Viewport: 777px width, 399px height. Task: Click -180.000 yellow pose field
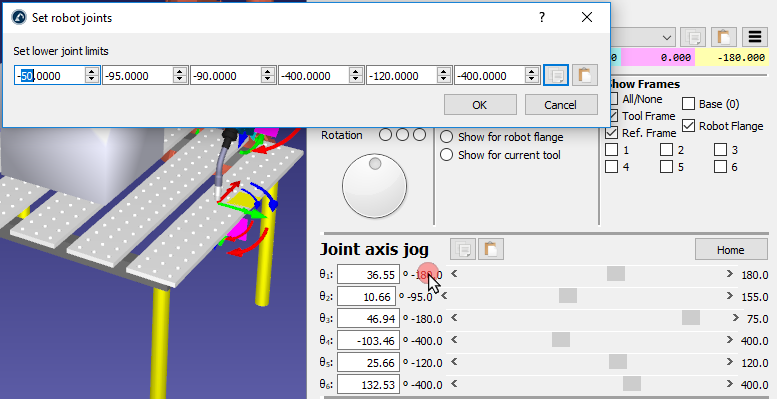(731, 57)
